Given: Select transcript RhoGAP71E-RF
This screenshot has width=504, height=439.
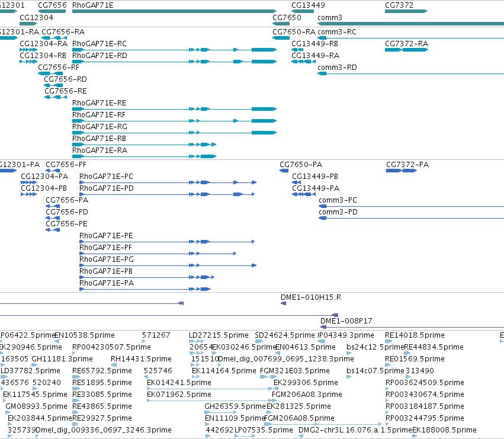Looking at the screenshot, I should tap(174, 121).
